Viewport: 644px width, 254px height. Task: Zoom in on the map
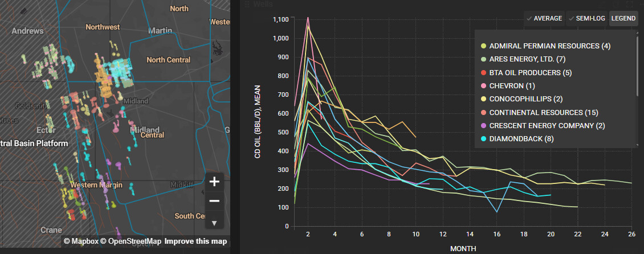[214, 182]
